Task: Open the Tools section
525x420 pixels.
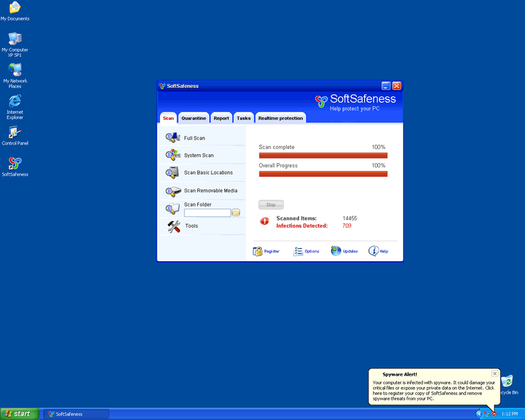Action: [x=191, y=226]
